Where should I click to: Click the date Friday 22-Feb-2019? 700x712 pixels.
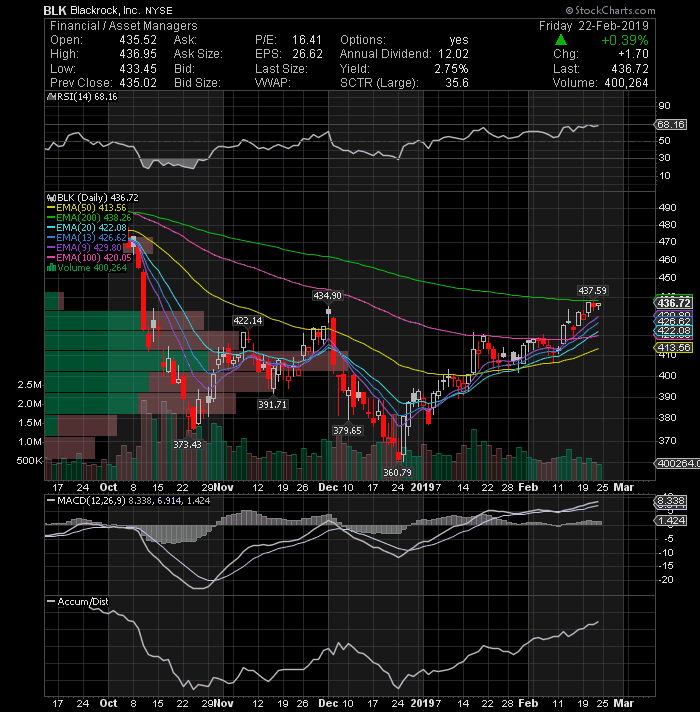tap(594, 26)
